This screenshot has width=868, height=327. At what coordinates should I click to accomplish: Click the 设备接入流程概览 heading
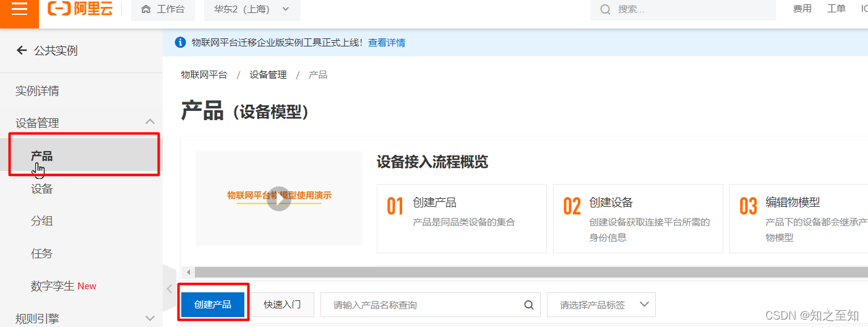[432, 162]
